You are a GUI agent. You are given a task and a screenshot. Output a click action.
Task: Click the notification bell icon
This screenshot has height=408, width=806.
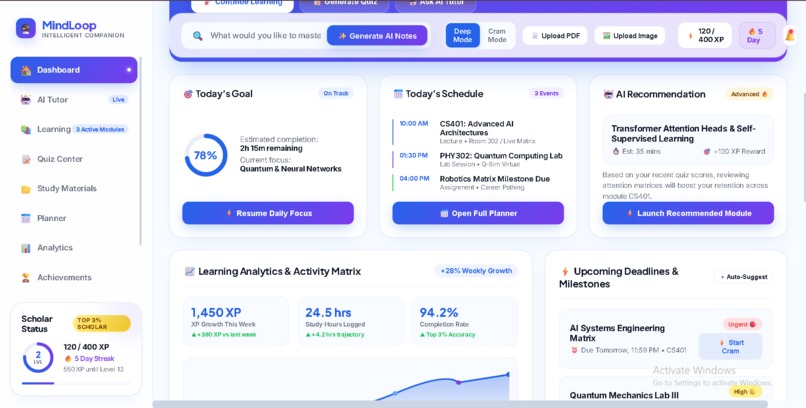click(790, 35)
